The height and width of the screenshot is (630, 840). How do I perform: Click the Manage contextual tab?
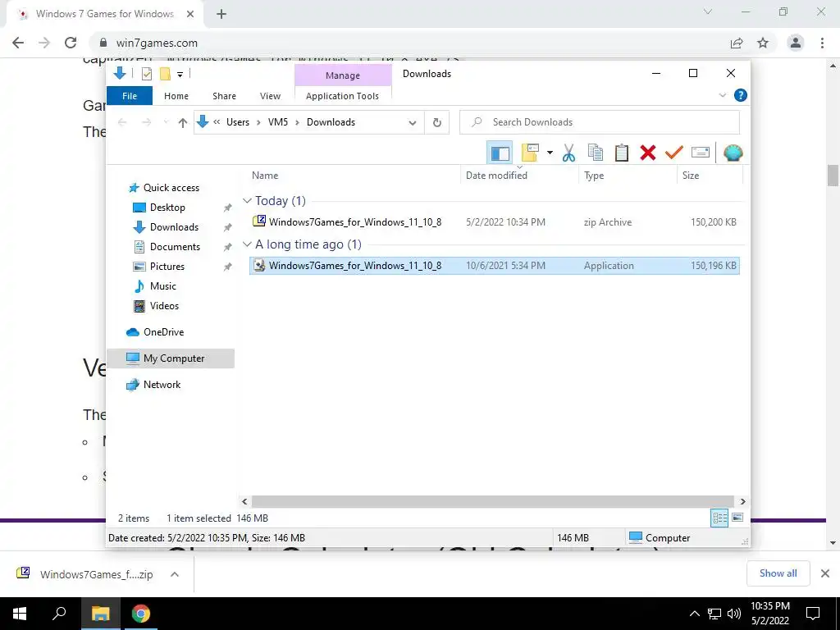[x=343, y=75]
